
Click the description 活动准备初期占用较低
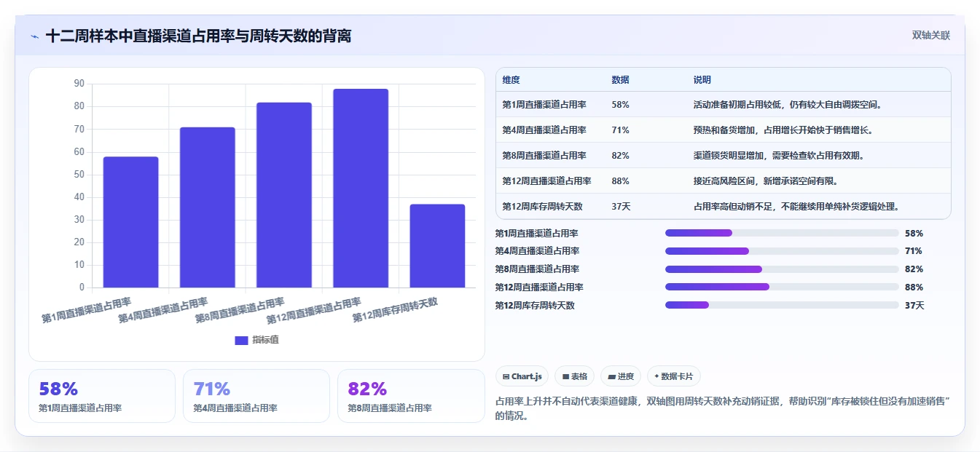788,105
